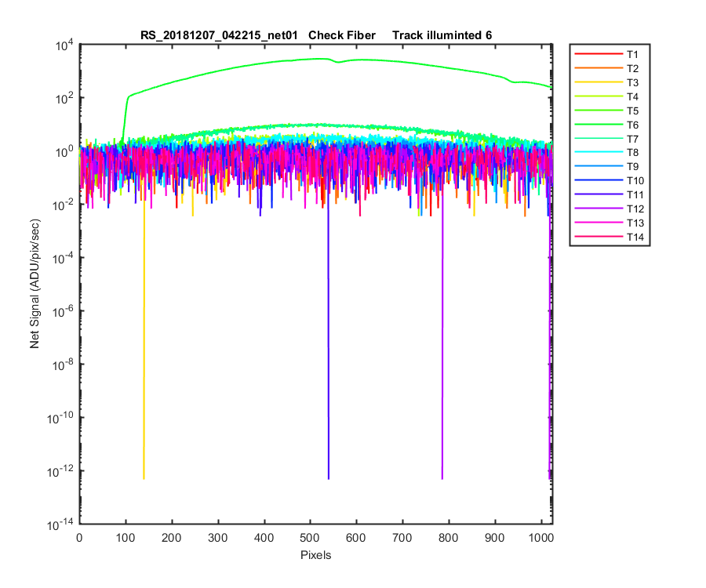Click the 'Check Fiber' title text
Viewport: 706px width, 588px height.
click(342, 35)
